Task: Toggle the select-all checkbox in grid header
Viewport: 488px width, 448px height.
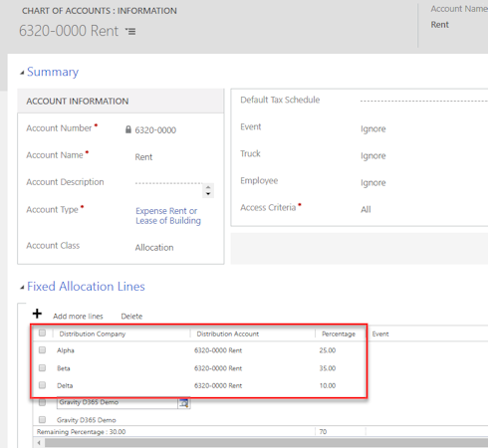Action: (x=42, y=333)
